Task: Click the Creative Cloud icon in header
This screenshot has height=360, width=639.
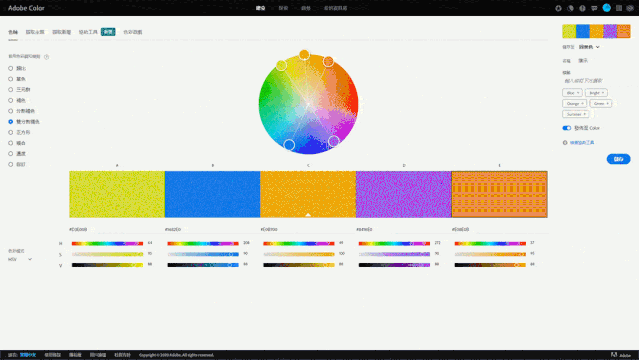Action: (x=630, y=8)
